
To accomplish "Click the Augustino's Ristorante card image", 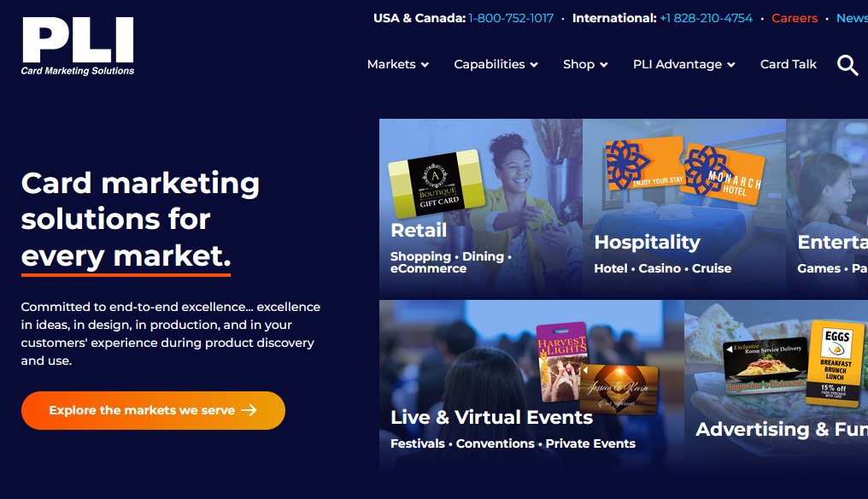I will (765, 366).
